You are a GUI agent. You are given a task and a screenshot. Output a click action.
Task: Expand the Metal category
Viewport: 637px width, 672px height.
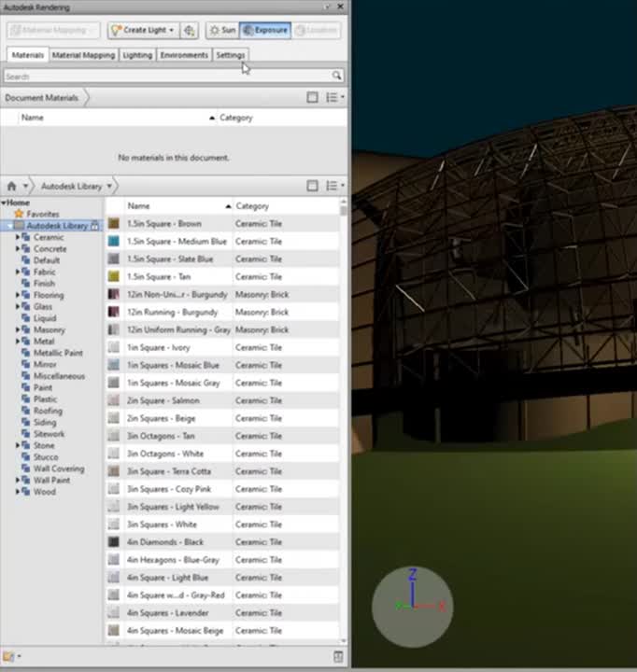coord(18,341)
